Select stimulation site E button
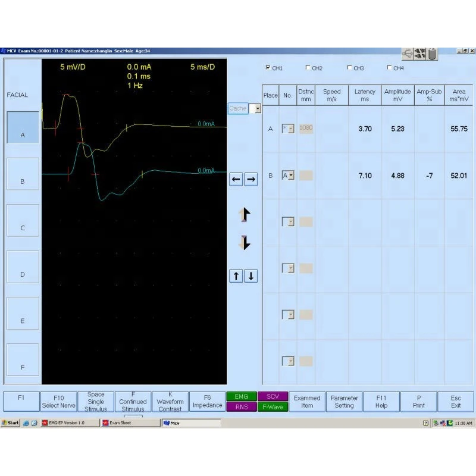476x476 pixels. point(23,314)
